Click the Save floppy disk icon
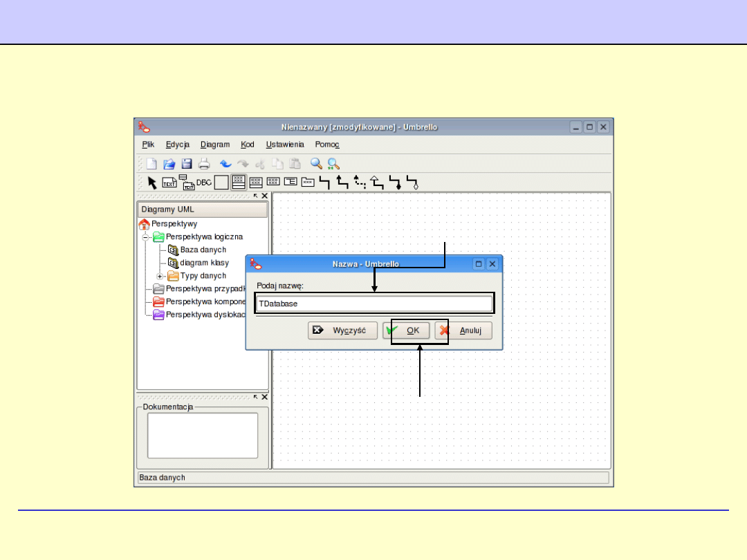 (x=187, y=164)
